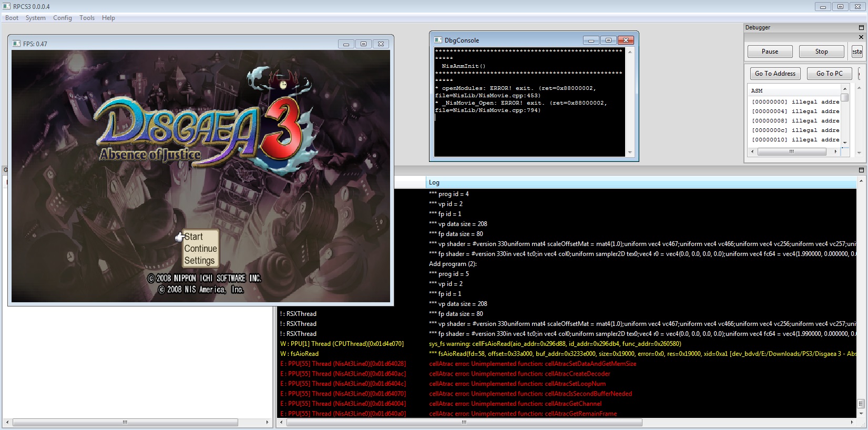Image resolution: width=868 pixels, height=430 pixels.
Task: Click the DbgConsole window title icon
Action: pyautogui.click(x=438, y=40)
